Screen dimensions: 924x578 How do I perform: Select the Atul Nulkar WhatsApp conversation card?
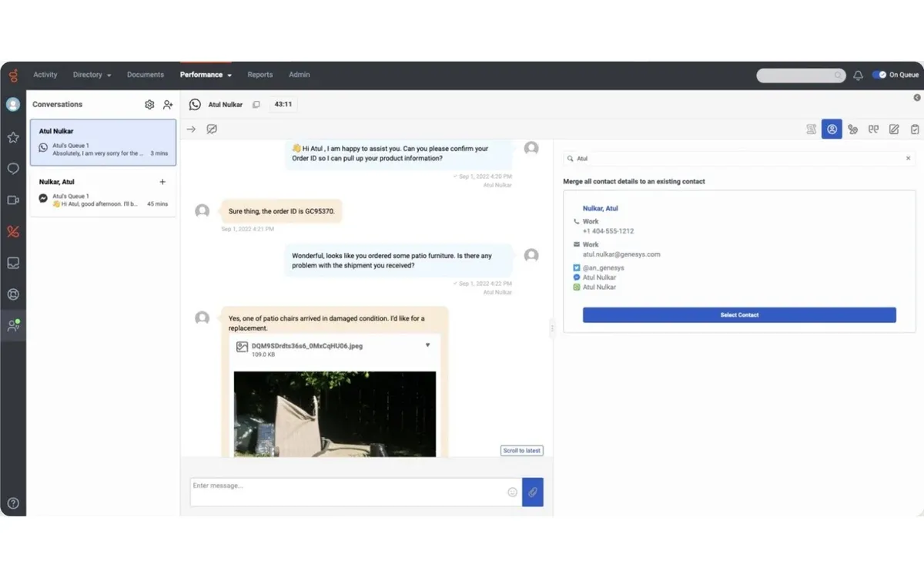tap(103, 143)
